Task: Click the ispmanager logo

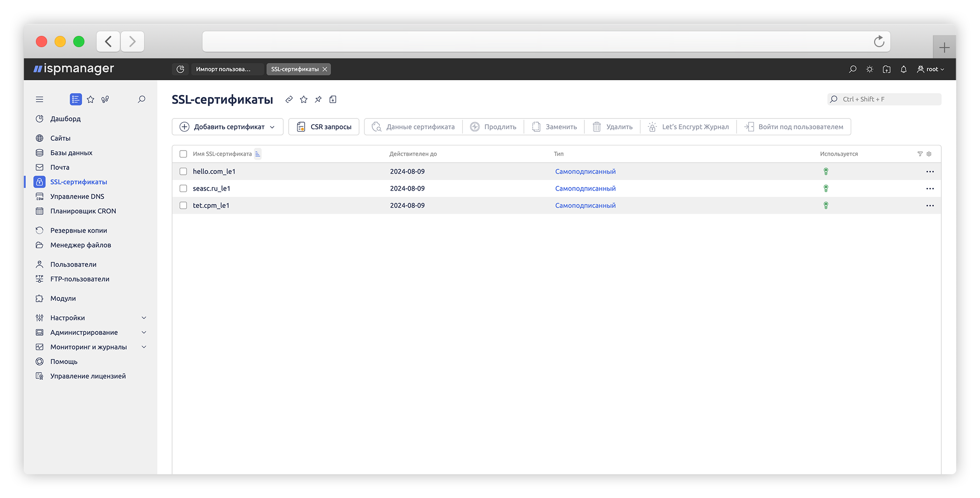Action: (74, 69)
